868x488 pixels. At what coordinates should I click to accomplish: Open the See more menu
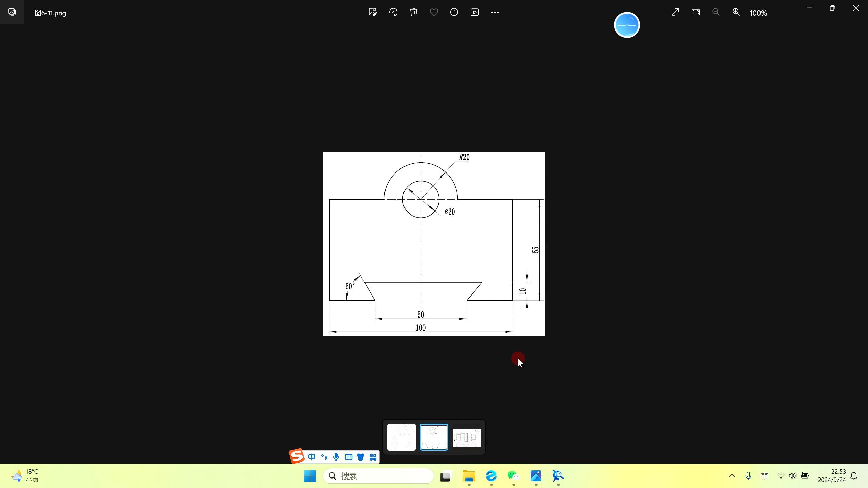(x=495, y=13)
